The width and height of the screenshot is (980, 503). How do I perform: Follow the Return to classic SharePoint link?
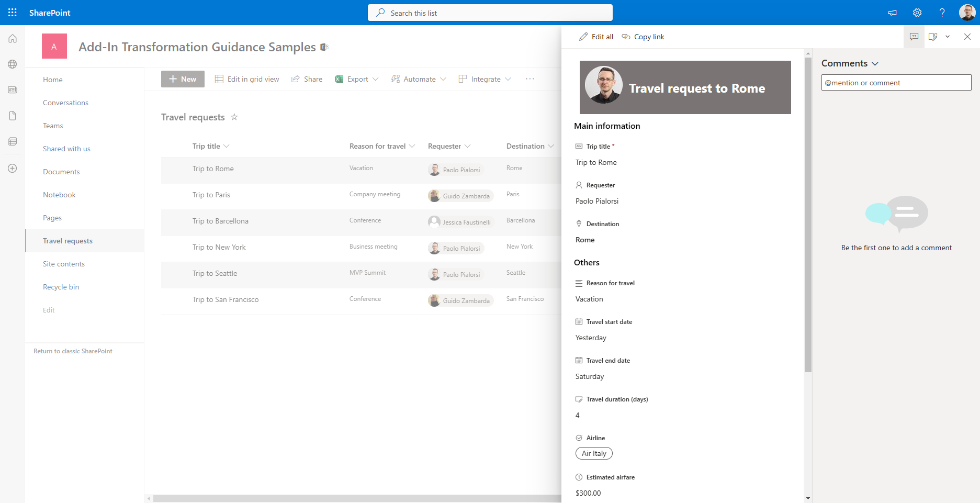72,351
